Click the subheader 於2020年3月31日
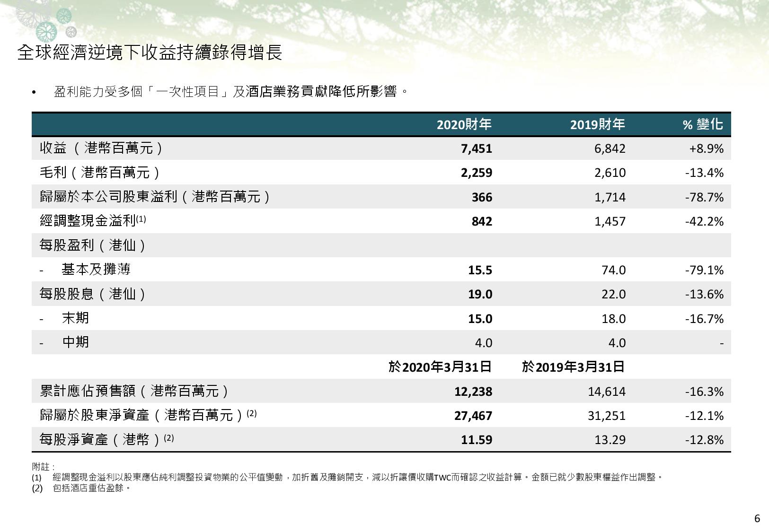 [440, 367]
